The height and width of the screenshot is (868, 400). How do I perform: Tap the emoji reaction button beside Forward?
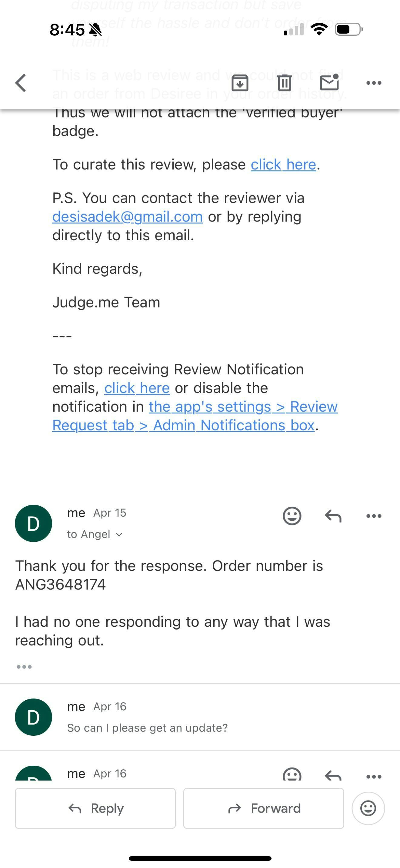[x=368, y=808]
